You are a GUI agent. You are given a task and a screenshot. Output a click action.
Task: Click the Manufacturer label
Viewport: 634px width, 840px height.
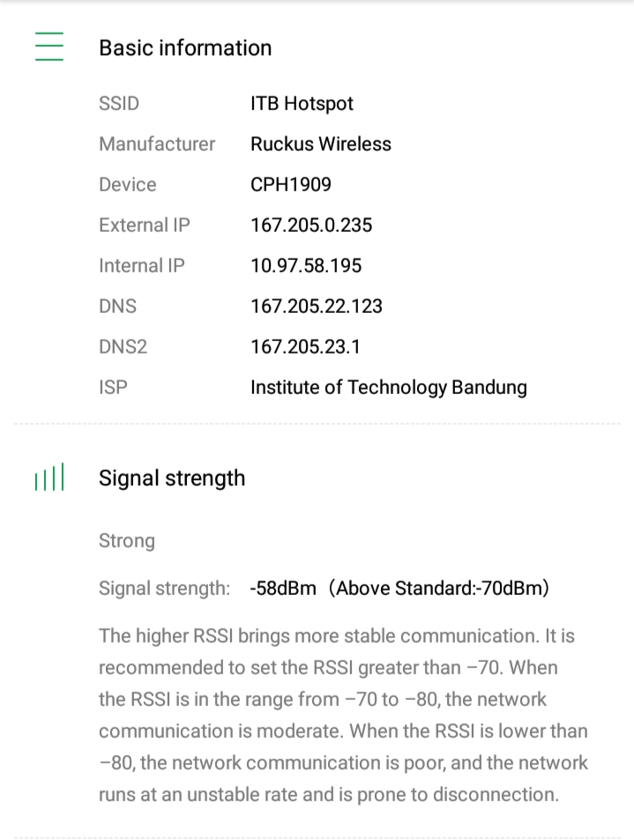(x=157, y=144)
